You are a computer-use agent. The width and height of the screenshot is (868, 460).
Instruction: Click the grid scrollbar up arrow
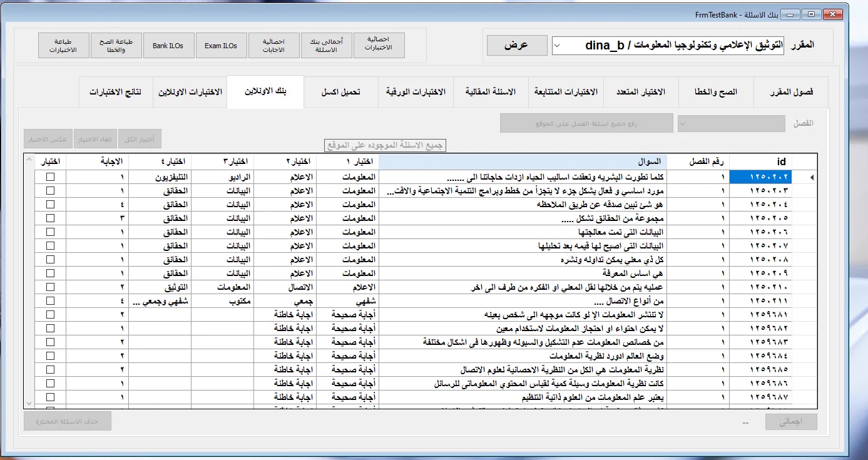pos(29,161)
